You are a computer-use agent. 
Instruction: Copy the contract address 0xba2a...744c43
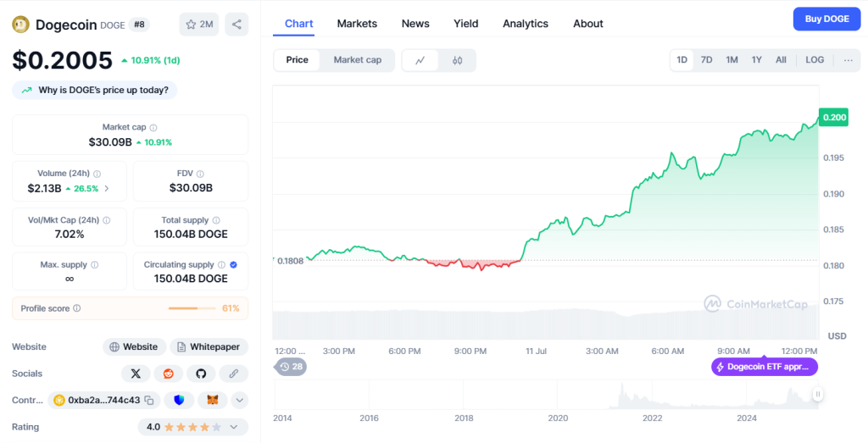click(x=149, y=401)
